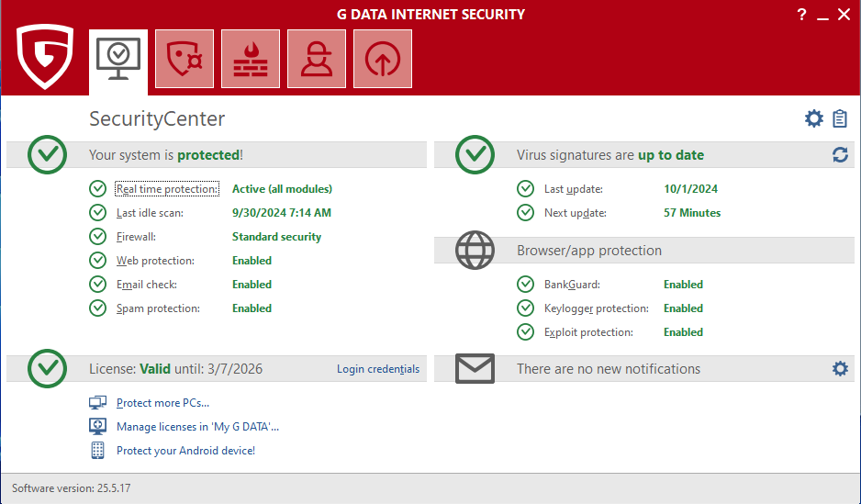861x504 pixels.
Task: Click the G DATA shield logo
Action: [x=45, y=56]
